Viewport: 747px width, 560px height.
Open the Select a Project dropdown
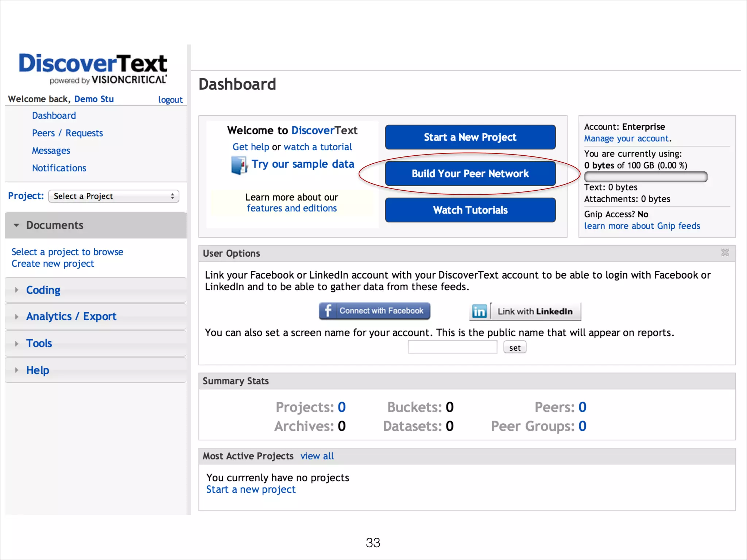coord(114,196)
